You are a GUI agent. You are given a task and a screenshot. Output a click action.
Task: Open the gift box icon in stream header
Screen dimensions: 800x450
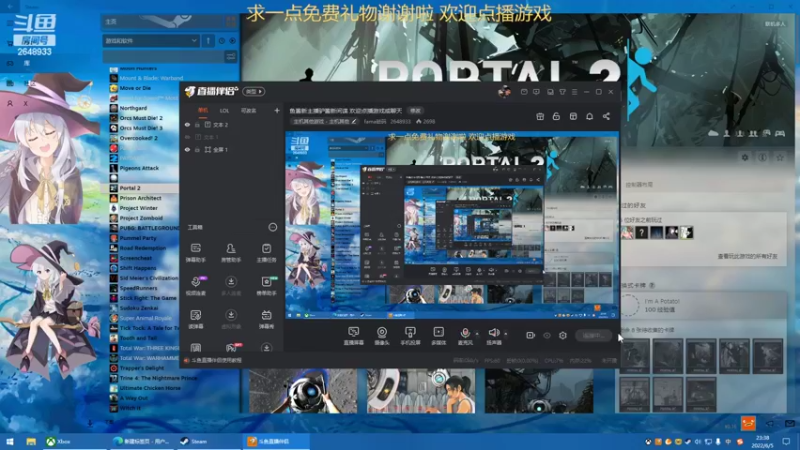(540, 116)
